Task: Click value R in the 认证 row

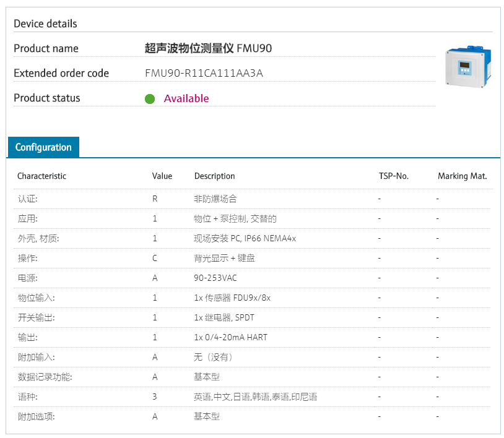Action: 155,199
